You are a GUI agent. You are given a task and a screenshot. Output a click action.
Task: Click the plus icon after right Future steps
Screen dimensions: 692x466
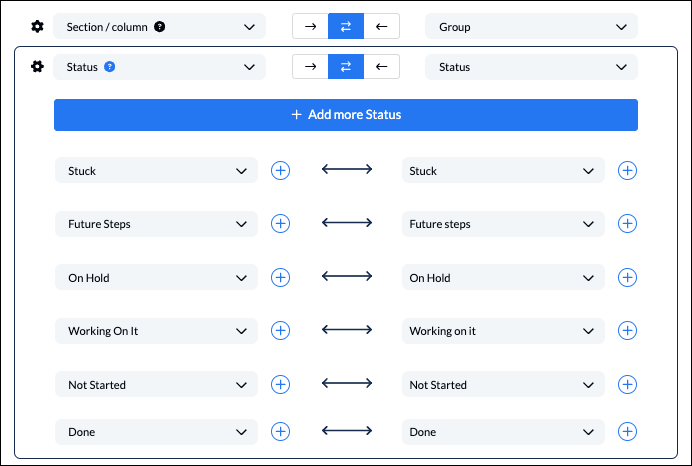tap(627, 224)
